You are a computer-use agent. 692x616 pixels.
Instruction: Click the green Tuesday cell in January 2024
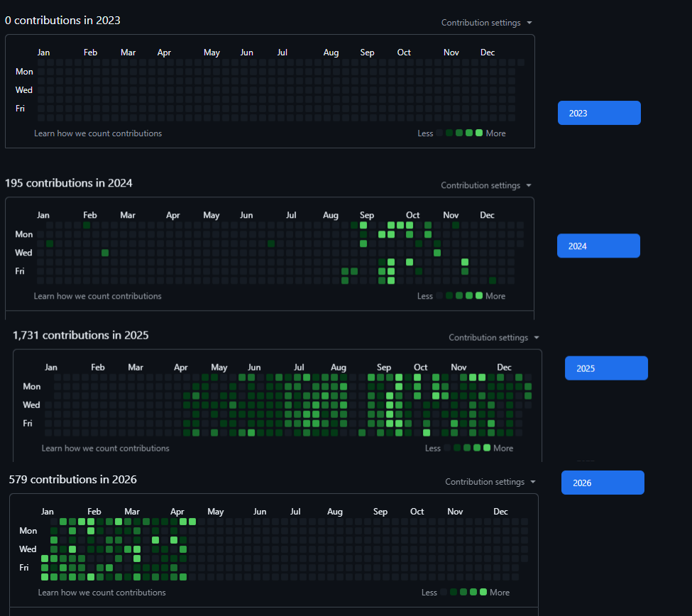pos(50,243)
